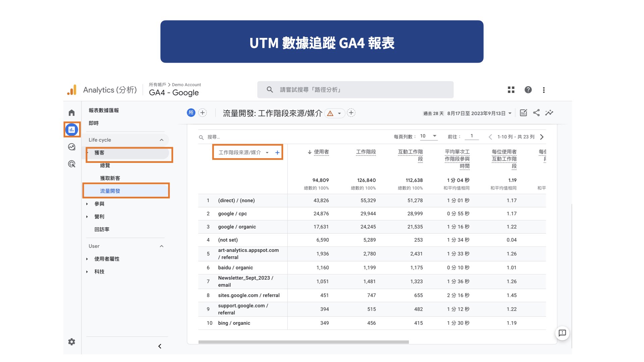644x362 pixels.
Task: Open the Google apps grid icon
Action: [511, 90]
